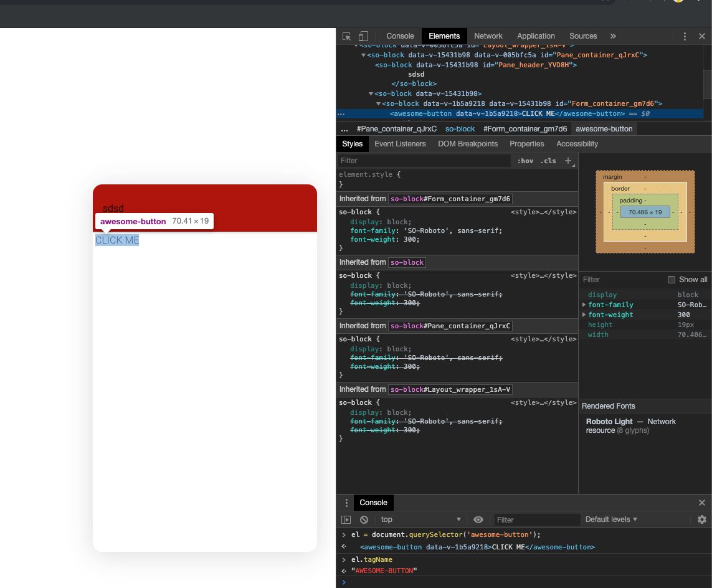Open inherited so-block#Layout_wrapper_1sA-V link
This screenshot has height=588, width=712.
[x=450, y=389]
